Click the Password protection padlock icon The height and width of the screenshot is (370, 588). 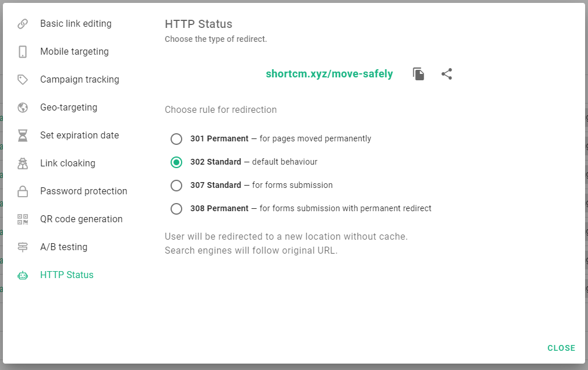[23, 191]
